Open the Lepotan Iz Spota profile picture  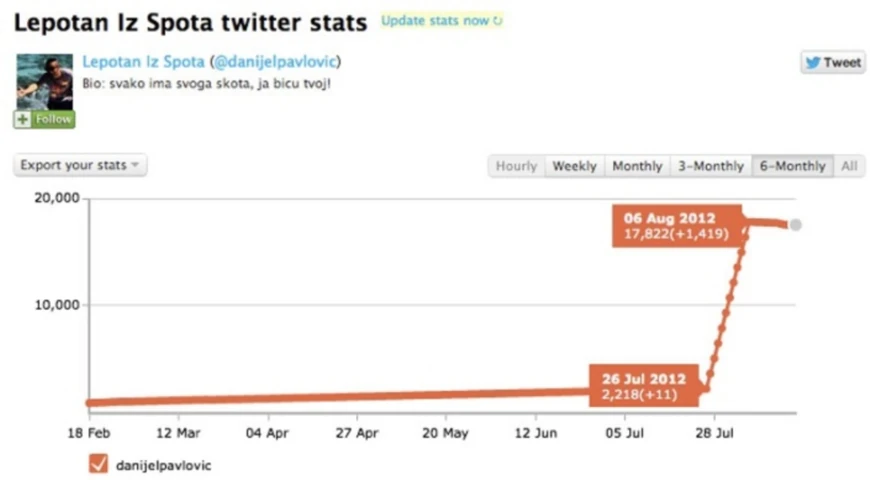click(44, 81)
